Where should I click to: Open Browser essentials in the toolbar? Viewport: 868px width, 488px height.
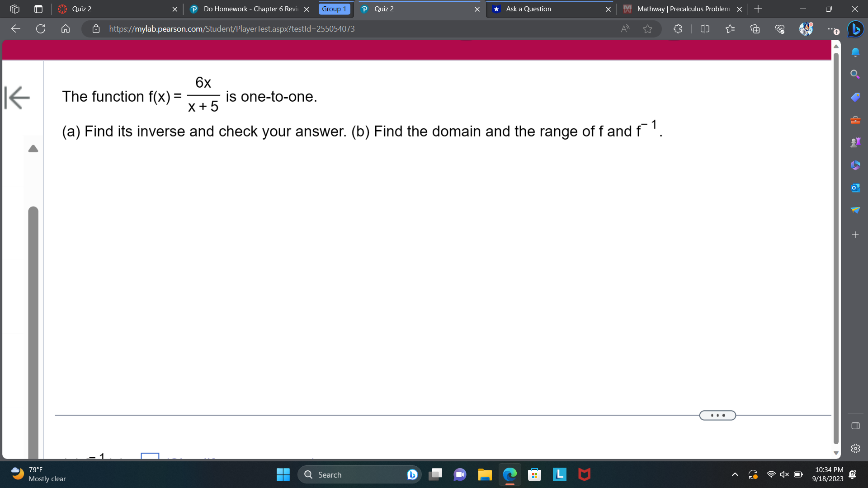tap(779, 29)
